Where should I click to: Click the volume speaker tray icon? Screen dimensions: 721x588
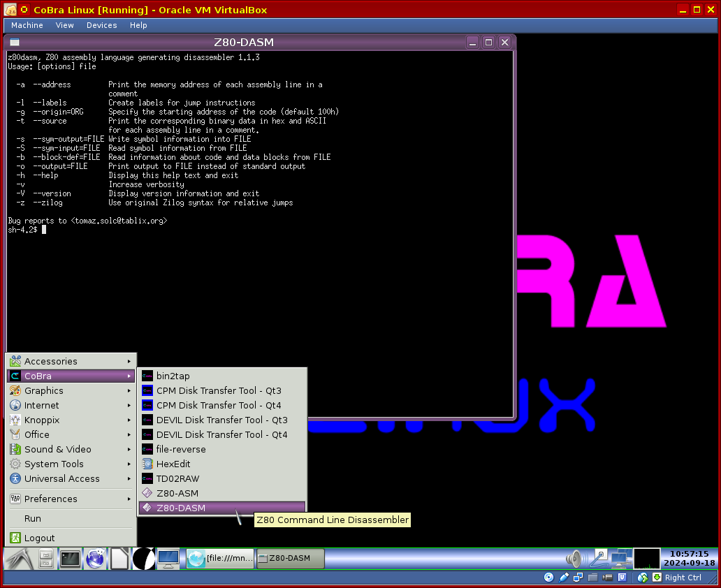coord(574,559)
